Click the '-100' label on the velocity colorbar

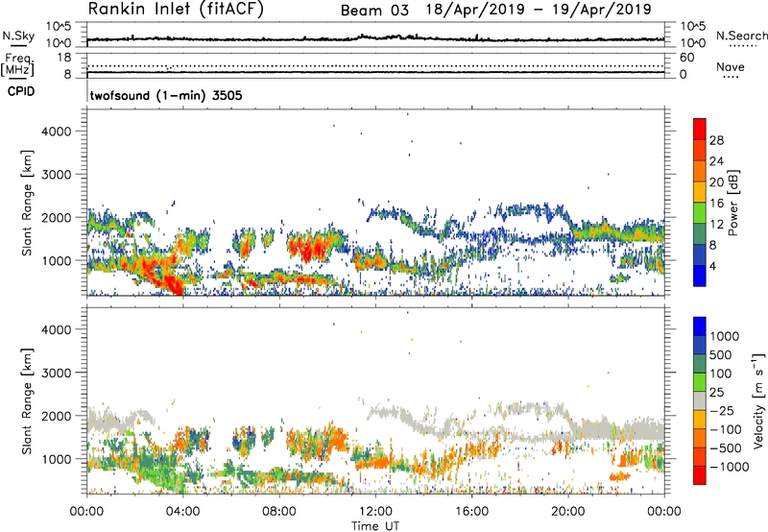pos(726,429)
